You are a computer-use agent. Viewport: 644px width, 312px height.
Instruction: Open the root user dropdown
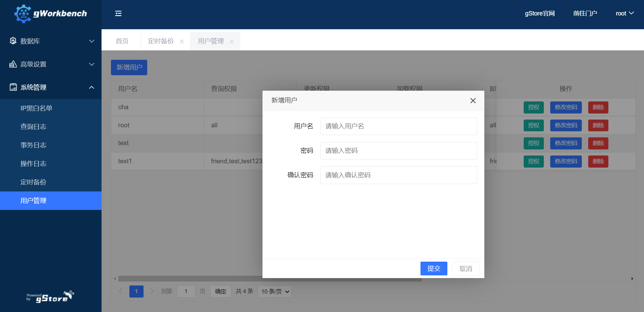coord(624,13)
